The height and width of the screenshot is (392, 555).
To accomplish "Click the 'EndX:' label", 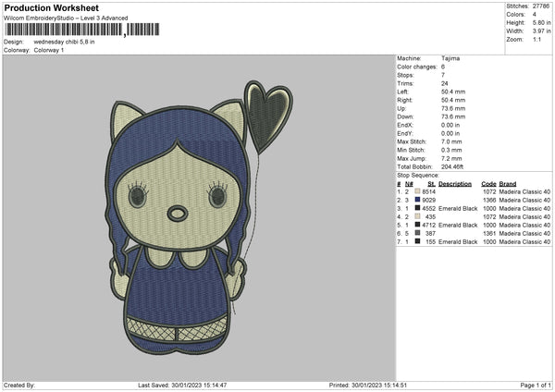I will point(405,125).
